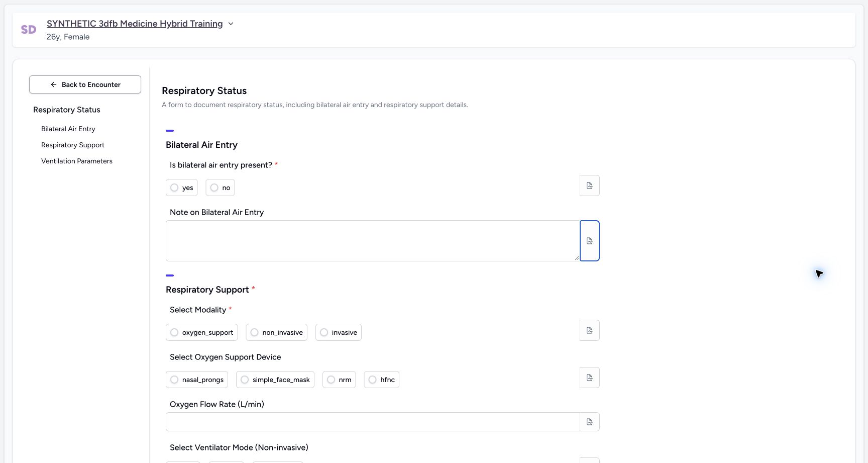Open note icon for bilateral air entry question
Screen dimensions: 868x463
[589, 186]
